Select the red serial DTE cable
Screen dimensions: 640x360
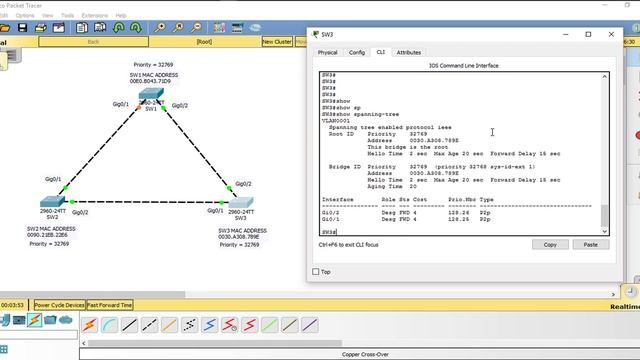tap(249, 325)
